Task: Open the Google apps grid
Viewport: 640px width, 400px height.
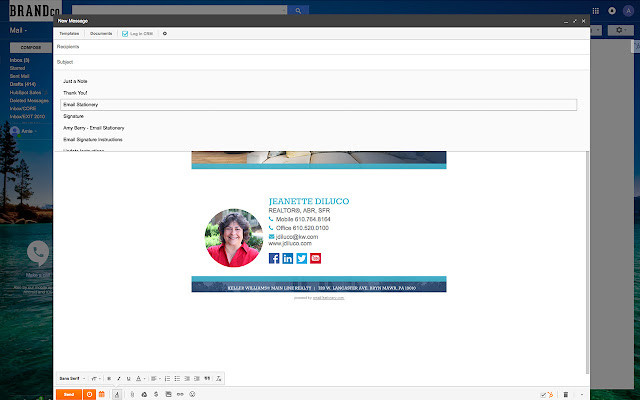Action: pyautogui.click(x=596, y=11)
